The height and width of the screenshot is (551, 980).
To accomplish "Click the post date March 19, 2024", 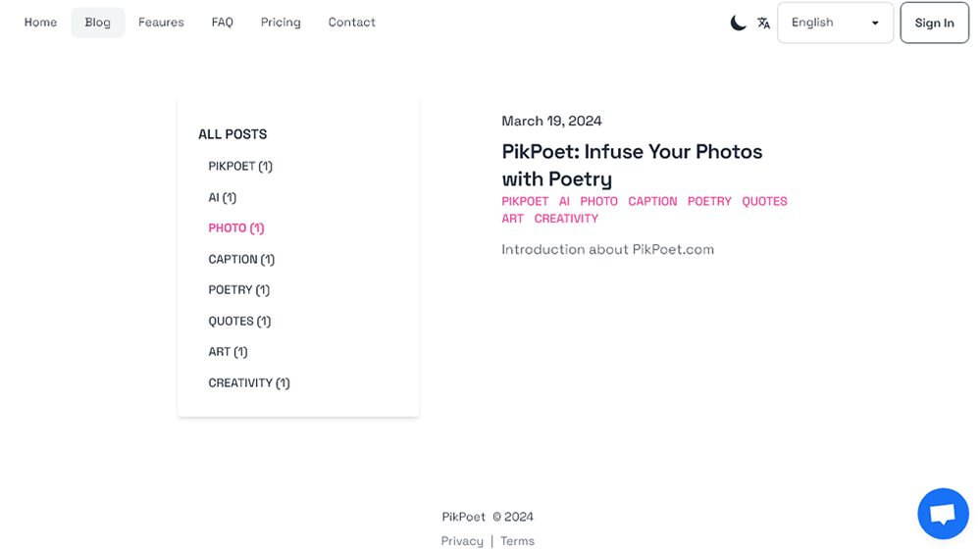I will click(x=552, y=122).
